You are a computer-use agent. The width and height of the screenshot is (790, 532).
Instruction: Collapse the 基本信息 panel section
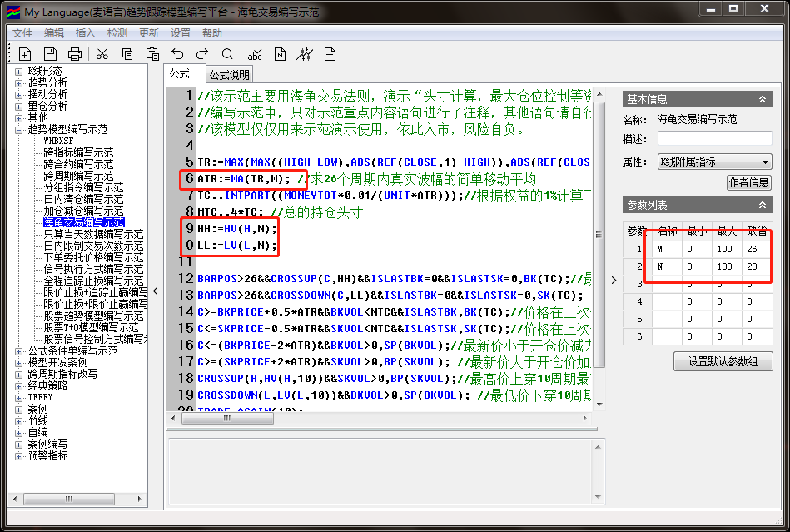(x=762, y=99)
